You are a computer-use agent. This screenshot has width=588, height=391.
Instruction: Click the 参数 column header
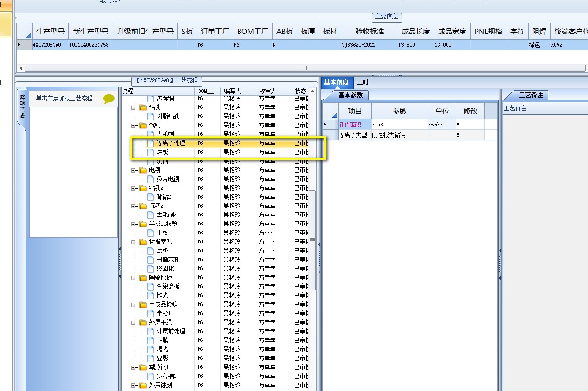pos(400,111)
